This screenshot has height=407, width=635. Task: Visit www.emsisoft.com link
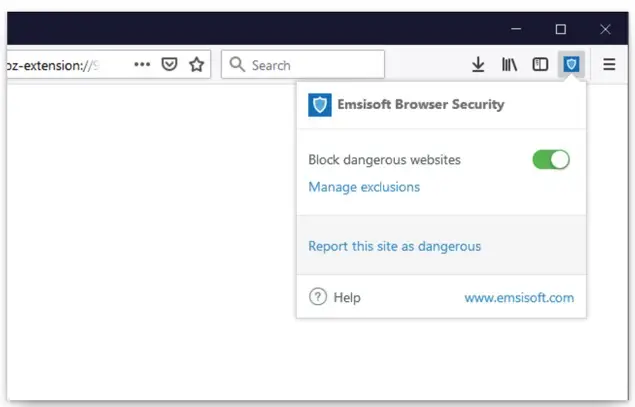519,298
